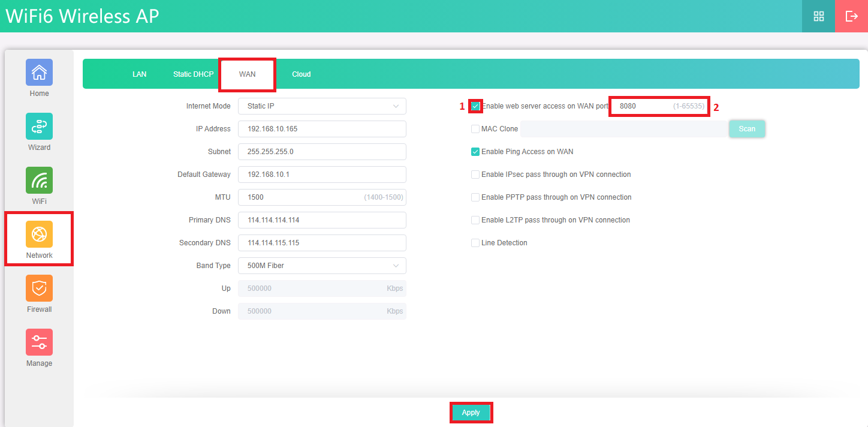The height and width of the screenshot is (427, 868).
Task: Click the logout icon in header
Action: point(851,16)
